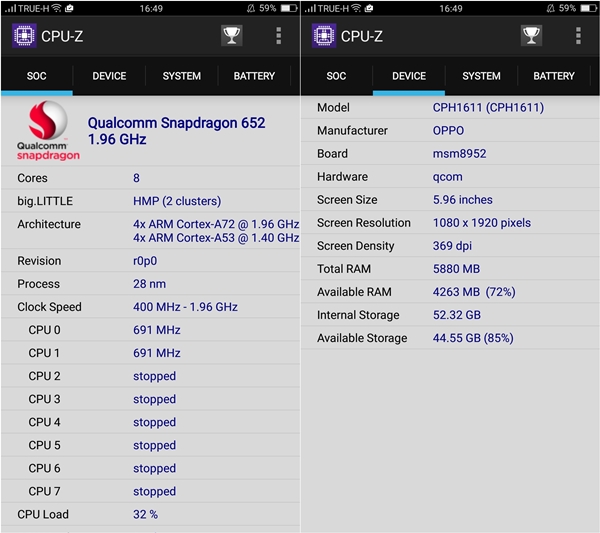Switch to DEVICE tab in left screen

(109, 76)
